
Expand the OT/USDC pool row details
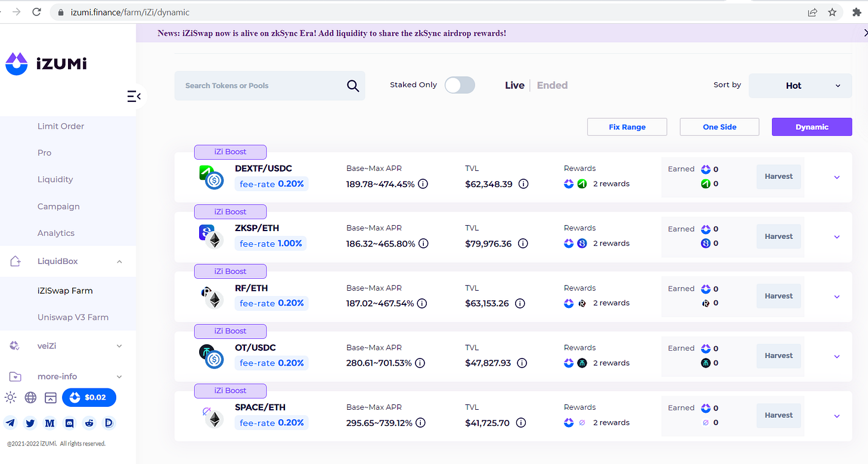pos(837,357)
